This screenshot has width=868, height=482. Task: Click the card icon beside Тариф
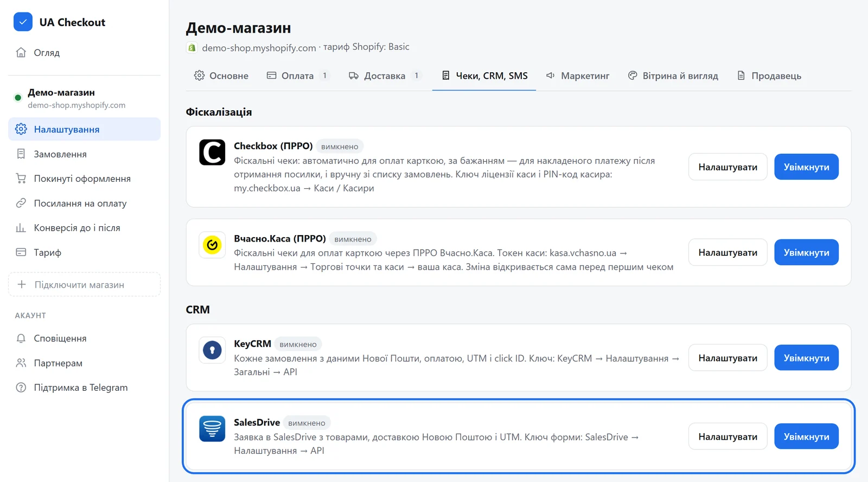(x=21, y=252)
